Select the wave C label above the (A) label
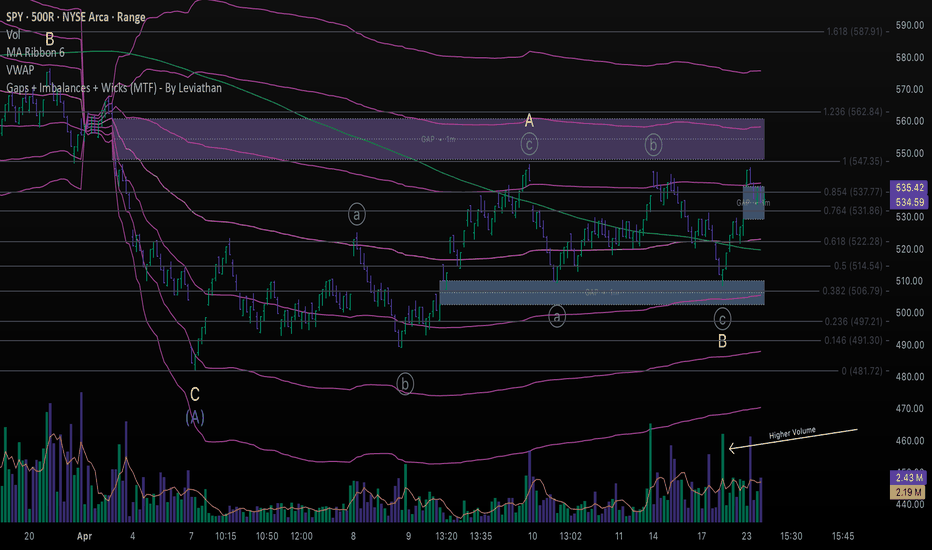The width and height of the screenshot is (932, 550). click(x=194, y=394)
